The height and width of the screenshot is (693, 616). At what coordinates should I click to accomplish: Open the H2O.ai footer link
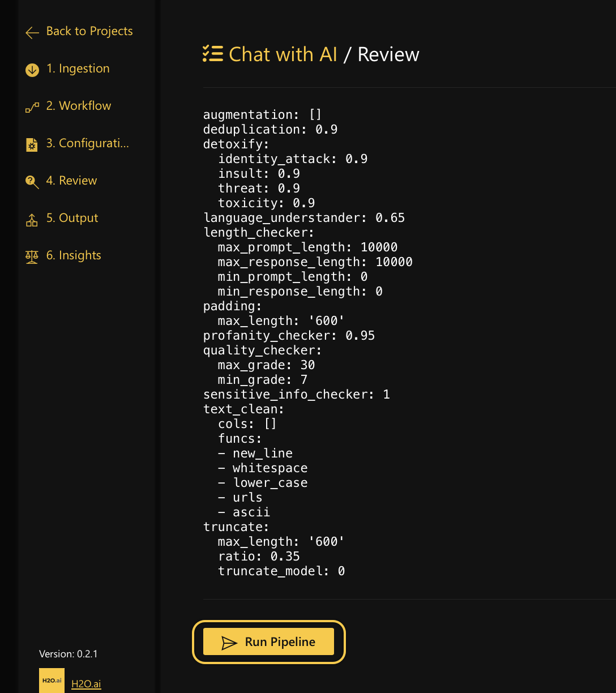point(86,684)
